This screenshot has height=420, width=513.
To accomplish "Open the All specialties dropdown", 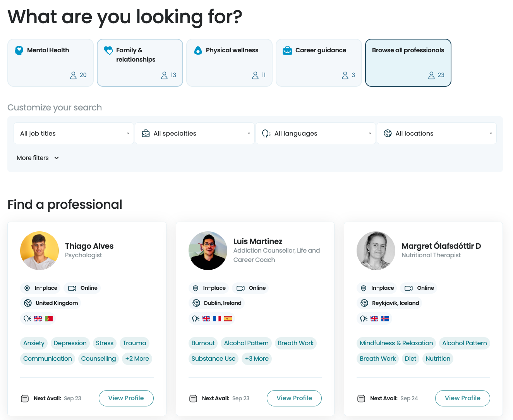I will coord(195,133).
